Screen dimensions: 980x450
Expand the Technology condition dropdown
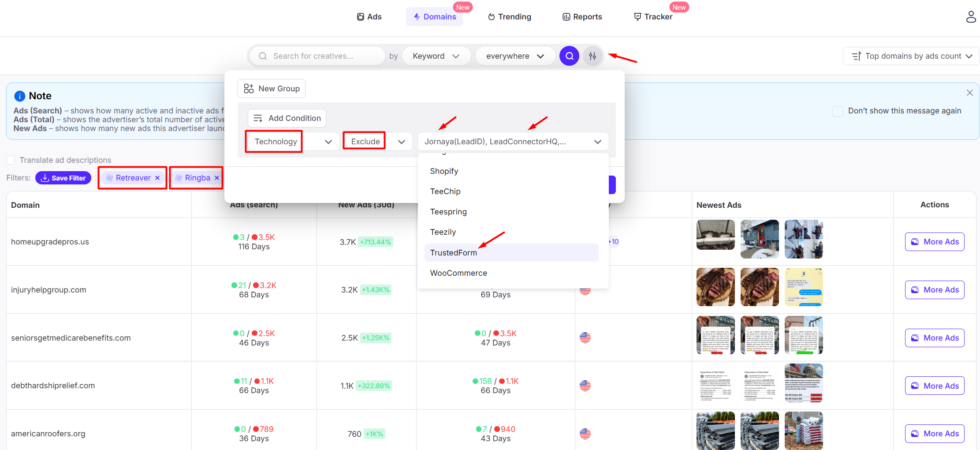pyautogui.click(x=293, y=142)
